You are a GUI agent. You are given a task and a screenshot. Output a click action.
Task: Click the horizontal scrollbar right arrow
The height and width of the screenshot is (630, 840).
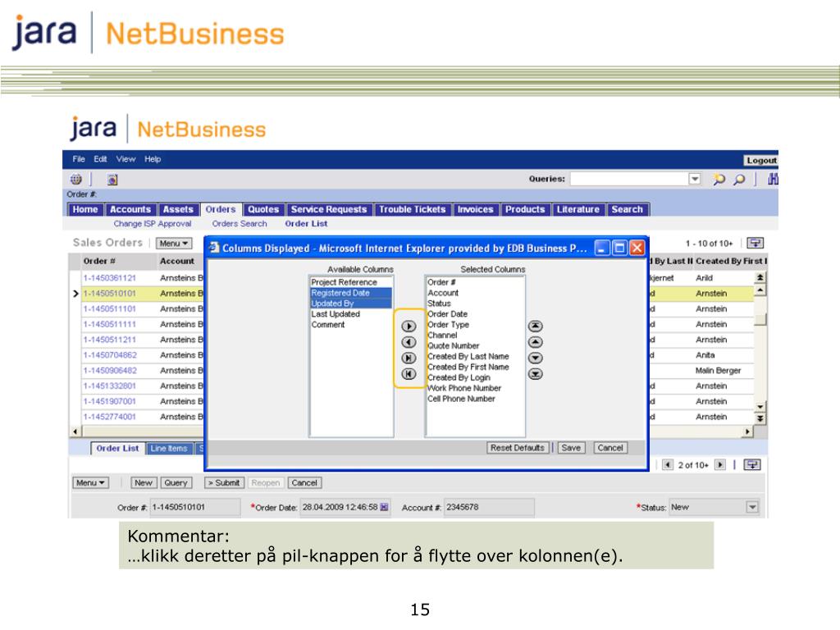pos(747,431)
